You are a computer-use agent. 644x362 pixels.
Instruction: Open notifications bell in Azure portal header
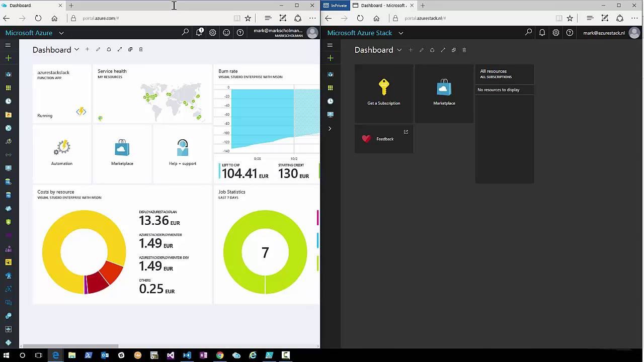point(200,33)
